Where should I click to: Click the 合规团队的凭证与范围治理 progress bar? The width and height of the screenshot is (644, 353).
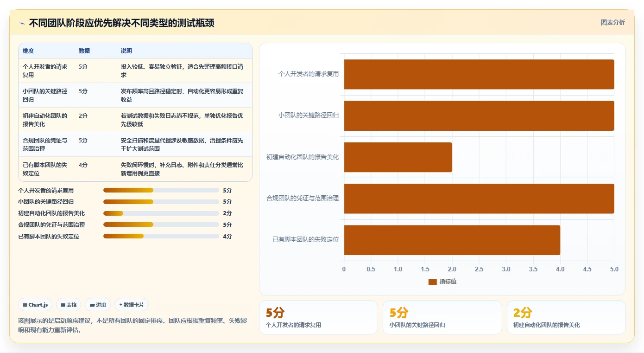[x=161, y=225]
